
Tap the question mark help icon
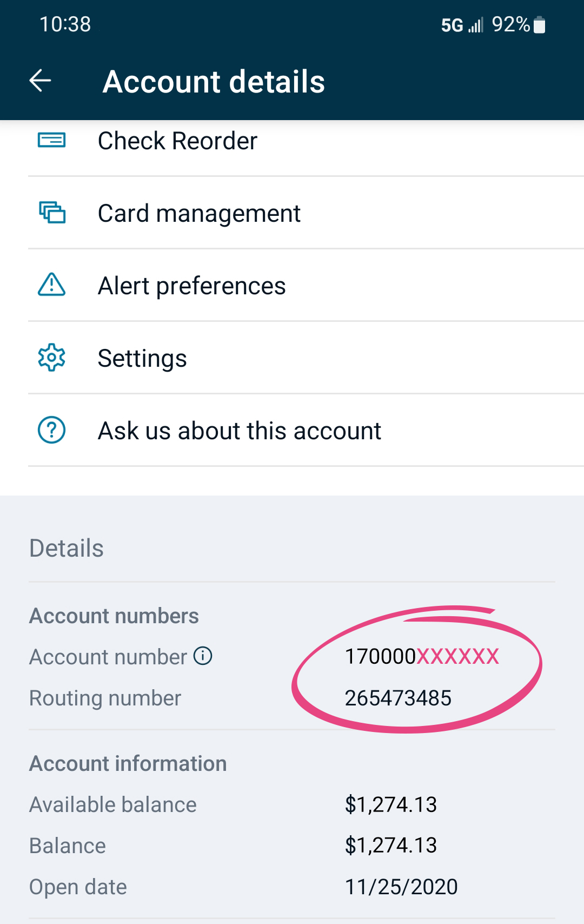click(x=52, y=430)
